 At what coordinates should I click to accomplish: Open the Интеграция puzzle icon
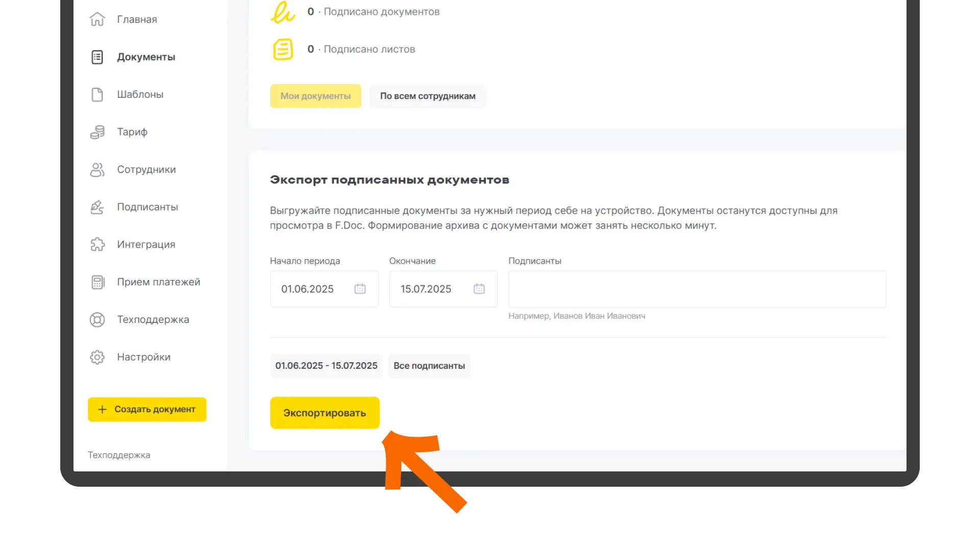(x=97, y=244)
